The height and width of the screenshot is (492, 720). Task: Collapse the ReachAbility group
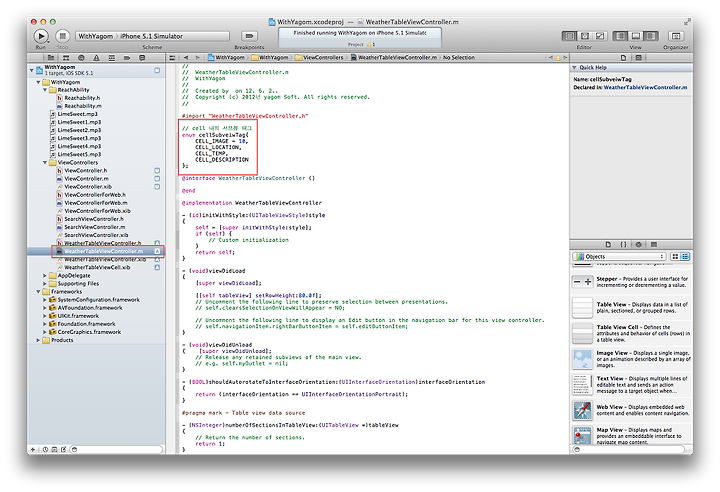[45, 90]
